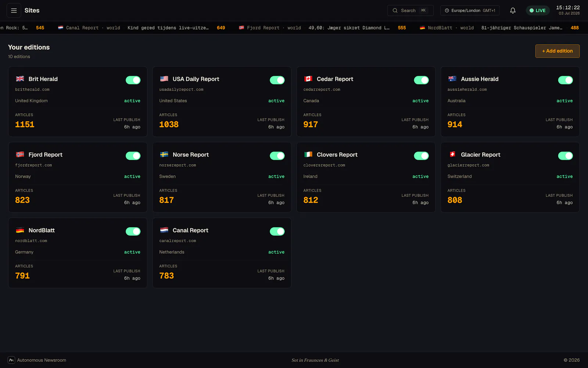This screenshot has width=588, height=368.
Task: Click the 1151 articles count
Action: tap(25, 125)
